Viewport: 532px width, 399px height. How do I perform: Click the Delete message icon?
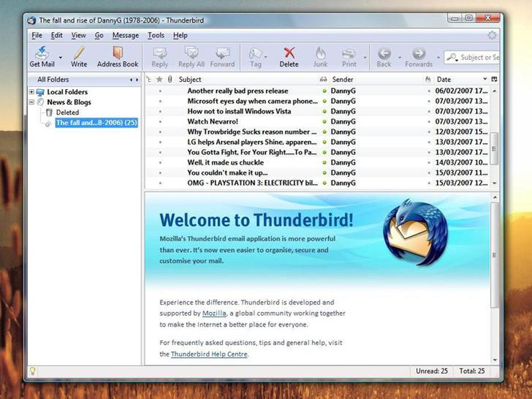point(289,55)
